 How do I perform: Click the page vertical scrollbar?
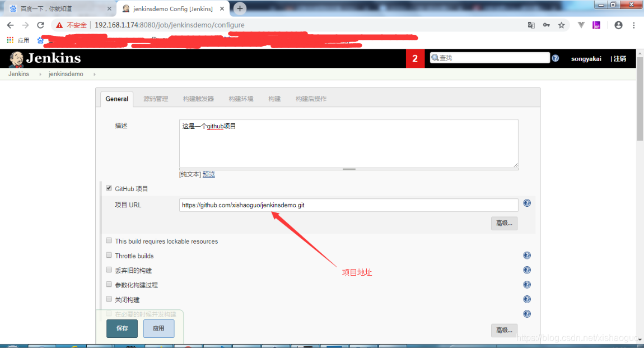[x=640, y=99]
